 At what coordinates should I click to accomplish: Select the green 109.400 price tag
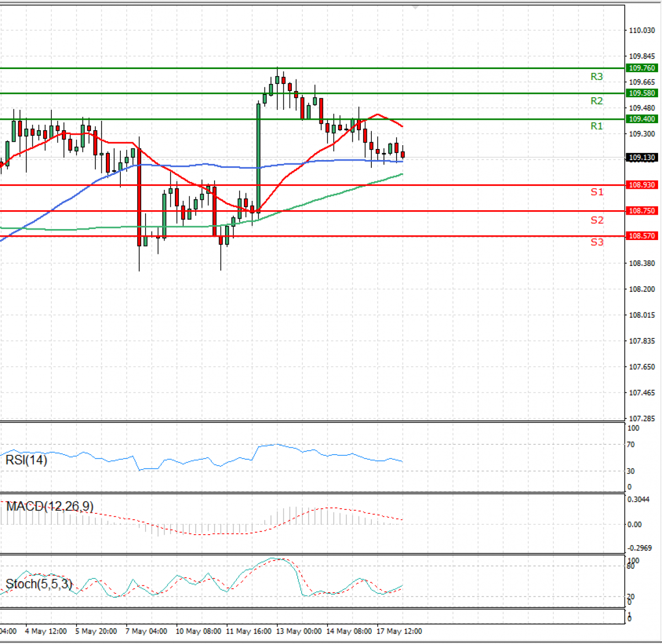coord(642,119)
